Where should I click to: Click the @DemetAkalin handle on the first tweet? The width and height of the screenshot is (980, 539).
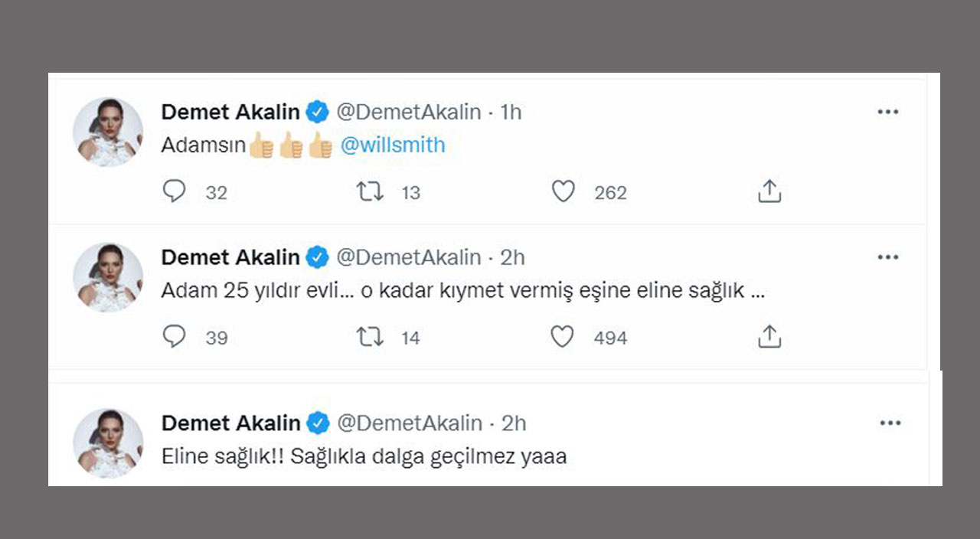click(410, 112)
